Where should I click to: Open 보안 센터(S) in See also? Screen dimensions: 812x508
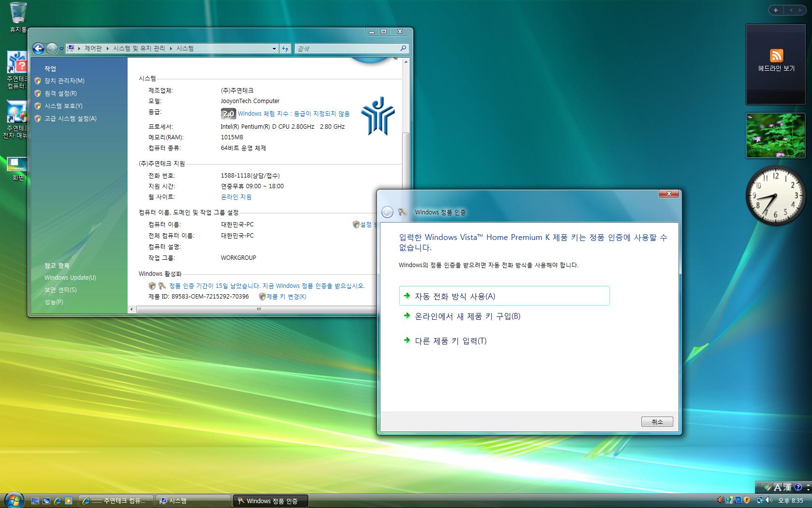[x=60, y=290]
